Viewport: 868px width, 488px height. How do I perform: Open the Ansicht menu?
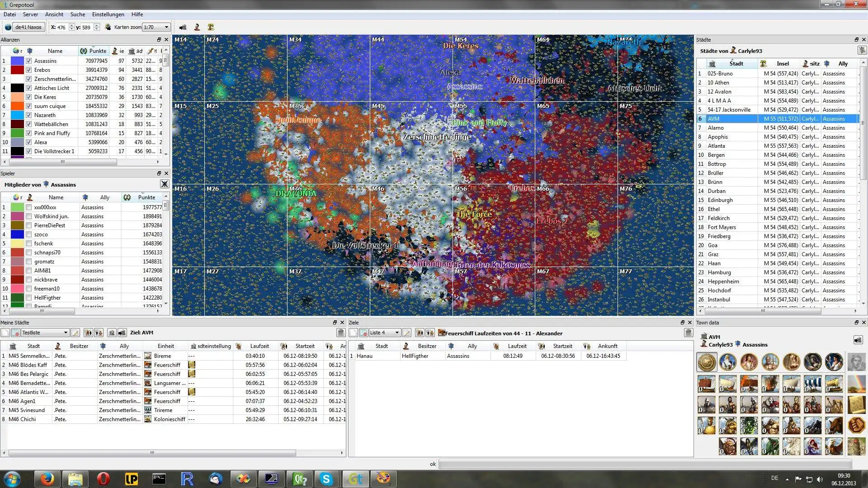click(x=54, y=14)
